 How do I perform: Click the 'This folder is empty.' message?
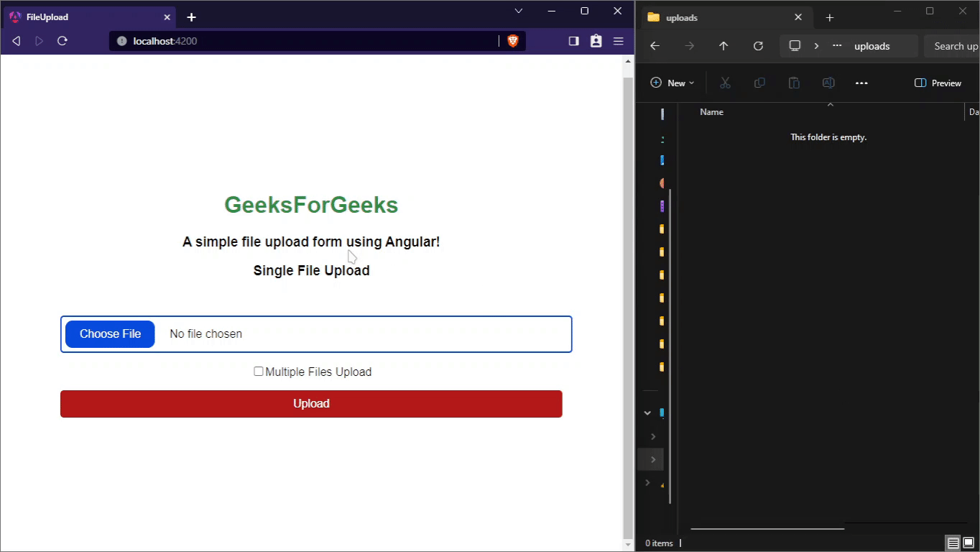pyautogui.click(x=828, y=137)
